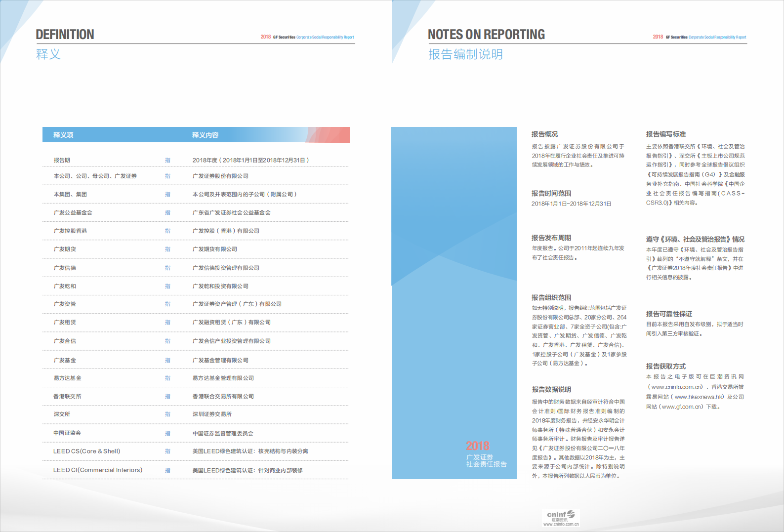
Task: Click the blue 2018 广发证券社会责任报告 cover panel
Action: (454, 303)
